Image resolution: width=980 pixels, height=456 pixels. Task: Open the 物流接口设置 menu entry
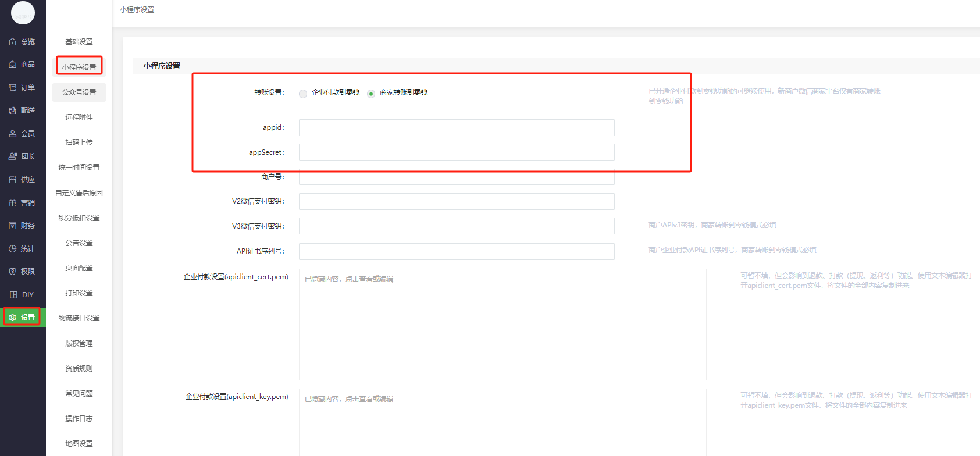tap(79, 318)
